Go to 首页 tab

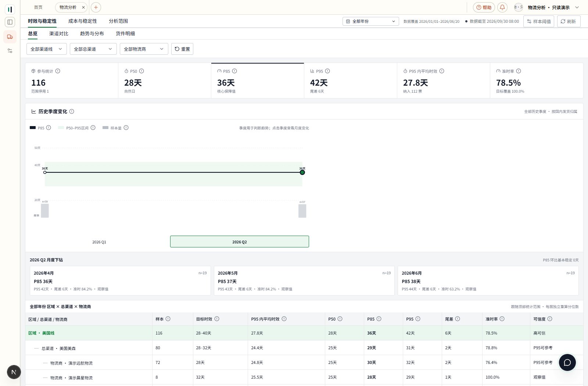(x=38, y=7)
